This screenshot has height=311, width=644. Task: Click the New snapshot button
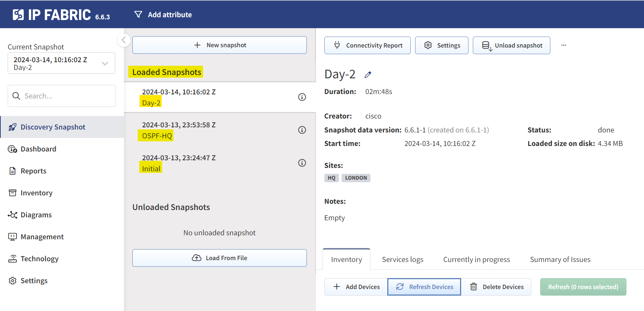coord(219,45)
